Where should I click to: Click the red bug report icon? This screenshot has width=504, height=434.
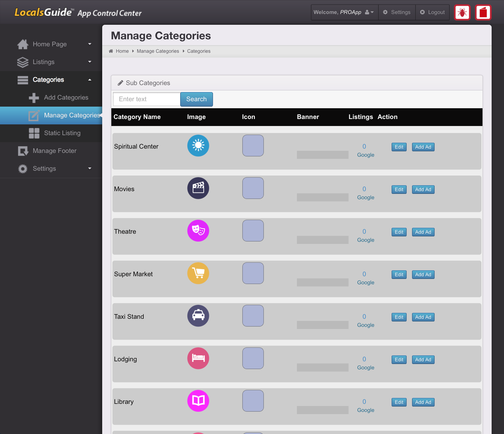click(x=462, y=12)
